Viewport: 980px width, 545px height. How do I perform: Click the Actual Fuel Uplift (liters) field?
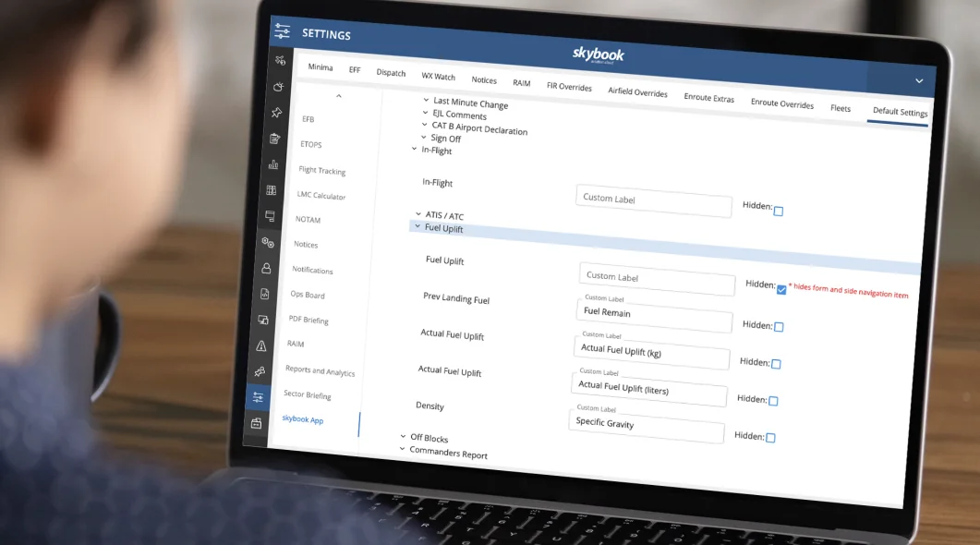pyautogui.click(x=649, y=388)
